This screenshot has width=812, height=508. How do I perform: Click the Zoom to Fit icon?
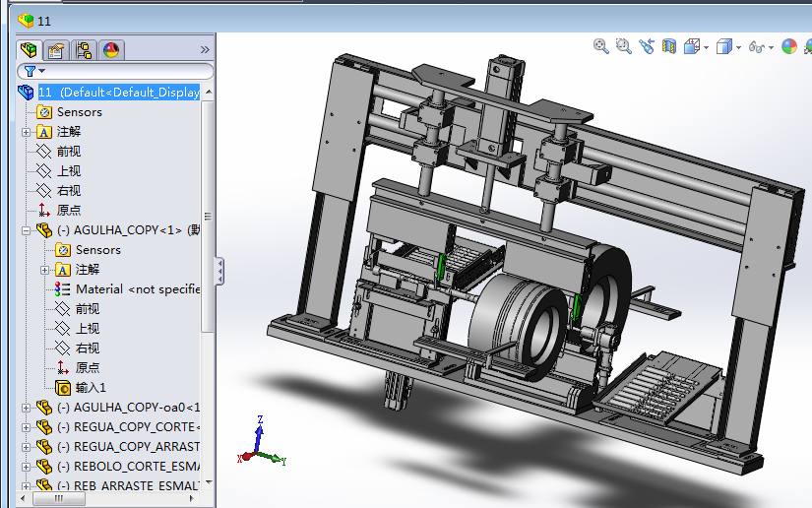click(600, 46)
